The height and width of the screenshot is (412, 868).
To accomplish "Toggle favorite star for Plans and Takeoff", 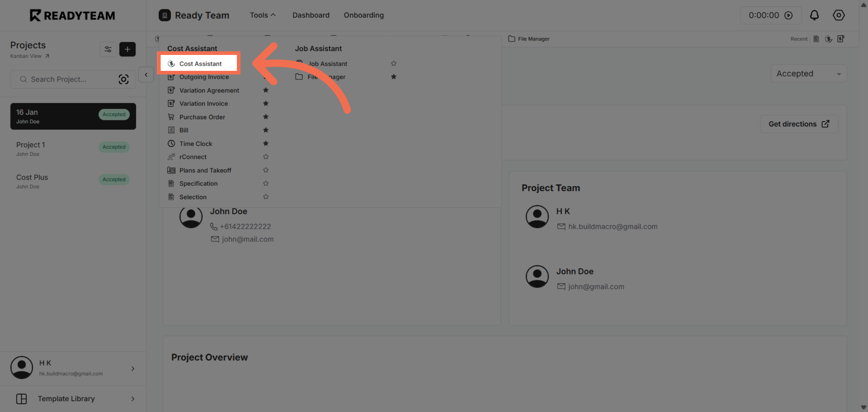I will (x=266, y=170).
